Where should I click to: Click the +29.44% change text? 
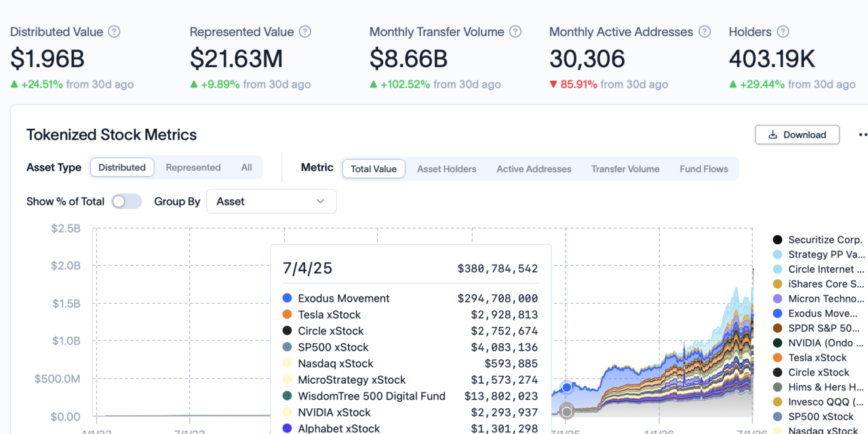[x=762, y=85]
